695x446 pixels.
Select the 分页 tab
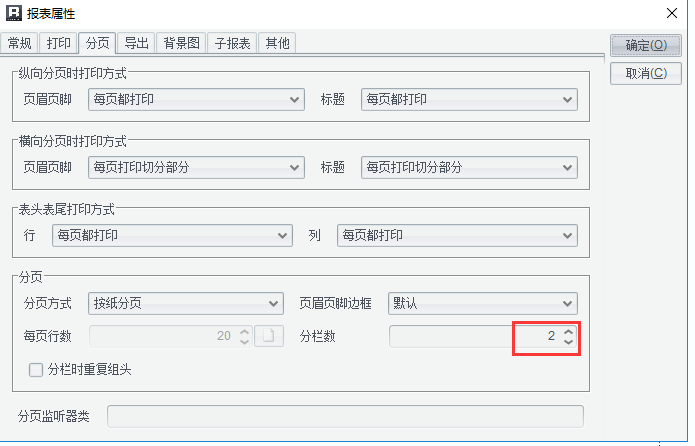coord(98,43)
